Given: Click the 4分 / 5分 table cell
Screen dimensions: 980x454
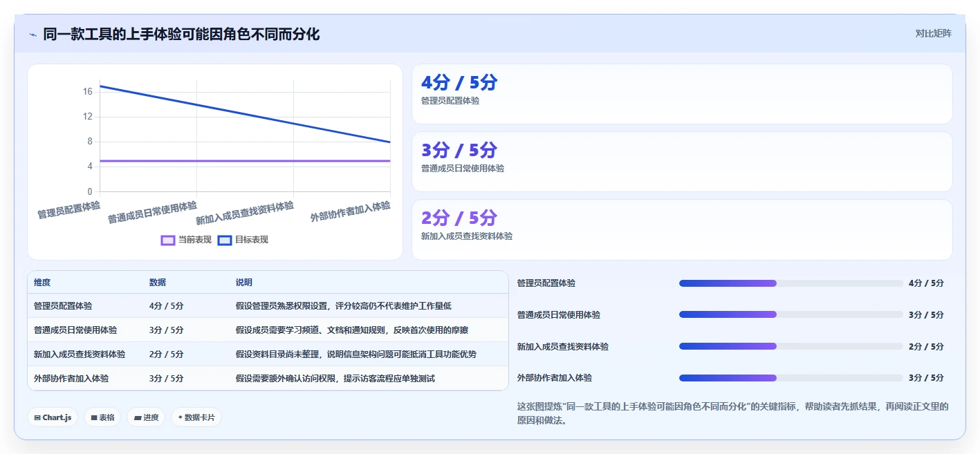Looking at the screenshot, I should tap(167, 305).
